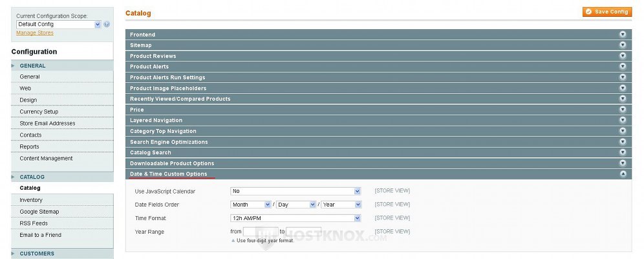Screen dimensions: 644x259
Task: Expand Recently Viewed/Compared Products arrow icon
Action: click(x=623, y=98)
